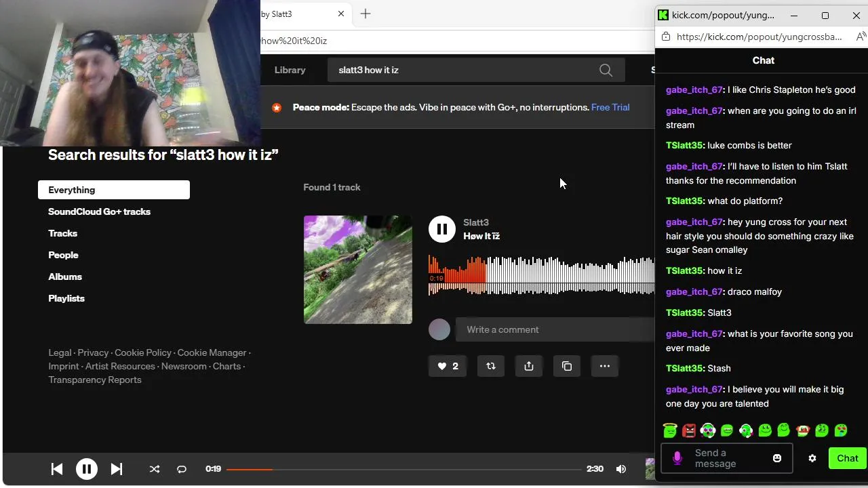Viewport: 868px width, 488px height.
Task: Open the Newsroom footer link
Action: coord(184,366)
